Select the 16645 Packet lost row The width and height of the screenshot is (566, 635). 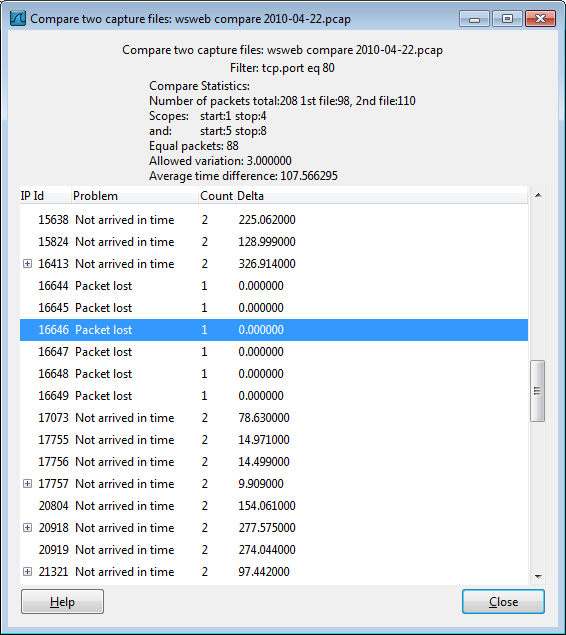click(274, 308)
